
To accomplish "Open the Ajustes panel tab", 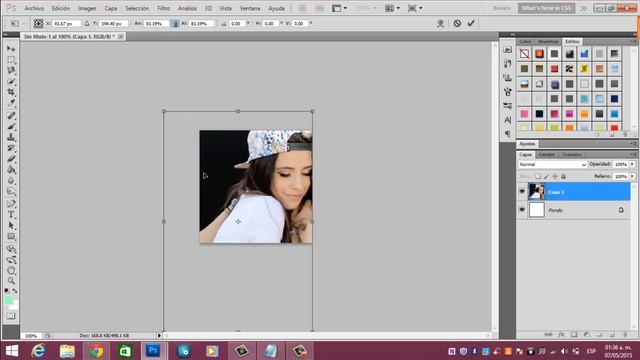I will (527, 144).
